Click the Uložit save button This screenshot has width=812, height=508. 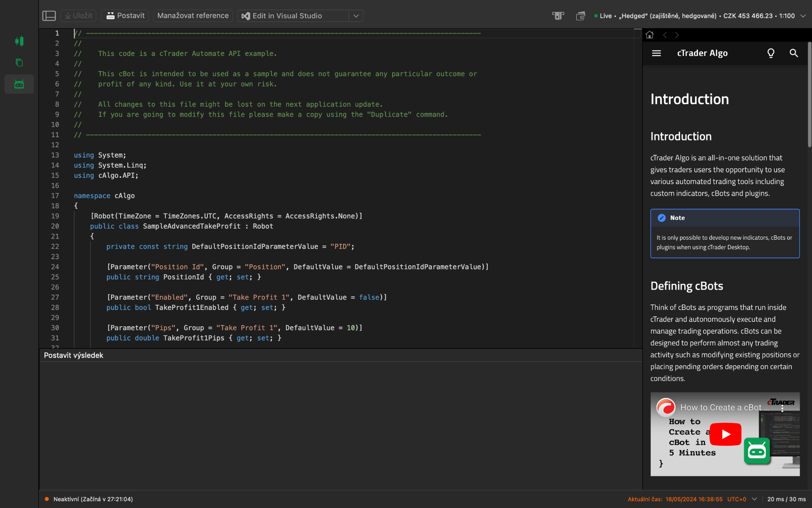point(79,16)
